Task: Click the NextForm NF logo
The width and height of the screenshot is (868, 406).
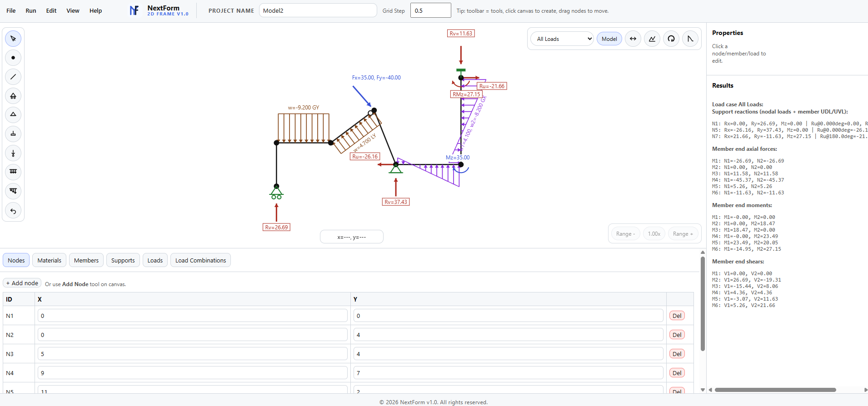Action: click(134, 10)
